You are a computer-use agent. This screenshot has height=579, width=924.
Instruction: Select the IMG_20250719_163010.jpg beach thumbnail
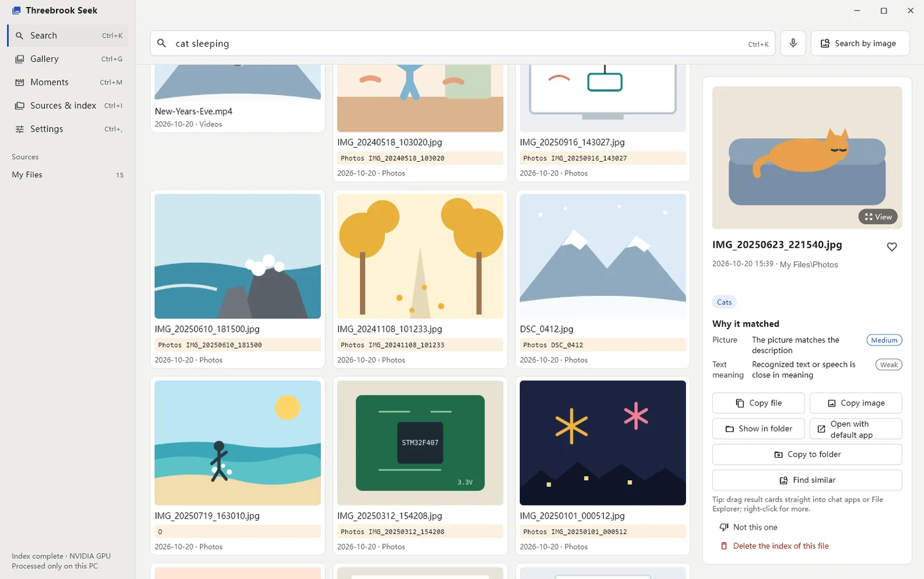pyautogui.click(x=237, y=443)
